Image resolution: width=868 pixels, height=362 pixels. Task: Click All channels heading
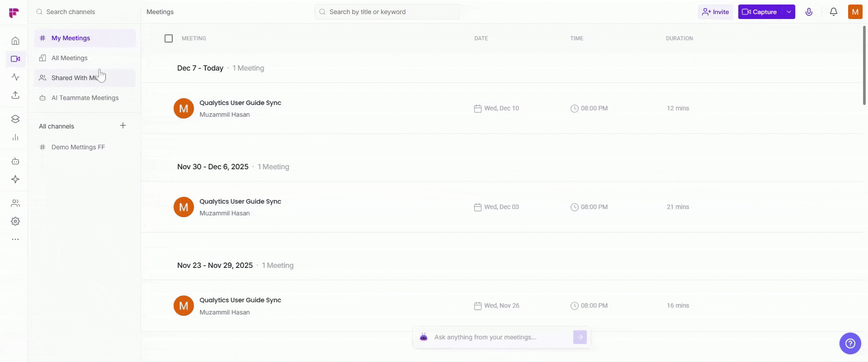click(57, 126)
